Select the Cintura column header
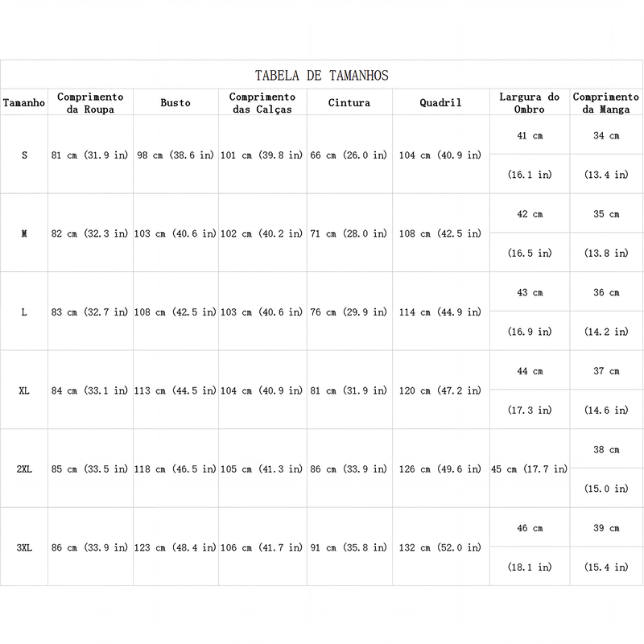This screenshot has height=644, width=644. click(x=349, y=103)
